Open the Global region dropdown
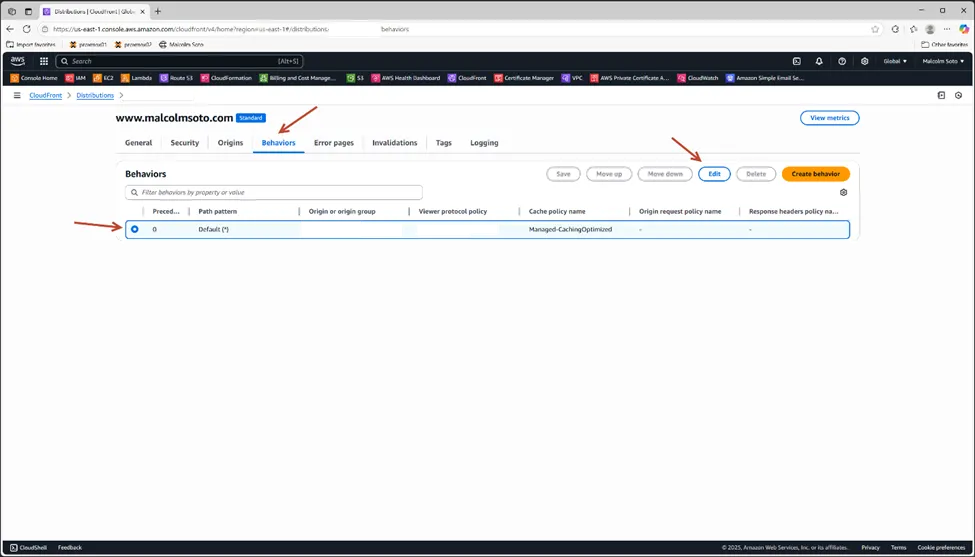The width and height of the screenshot is (975, 557). click(895, 61)
